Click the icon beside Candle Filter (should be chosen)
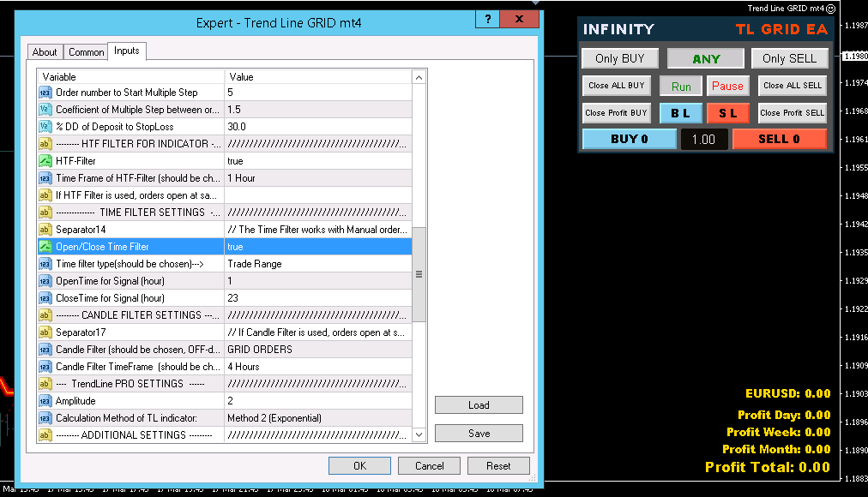Screen dimensions: 868x497 point(45,350)
